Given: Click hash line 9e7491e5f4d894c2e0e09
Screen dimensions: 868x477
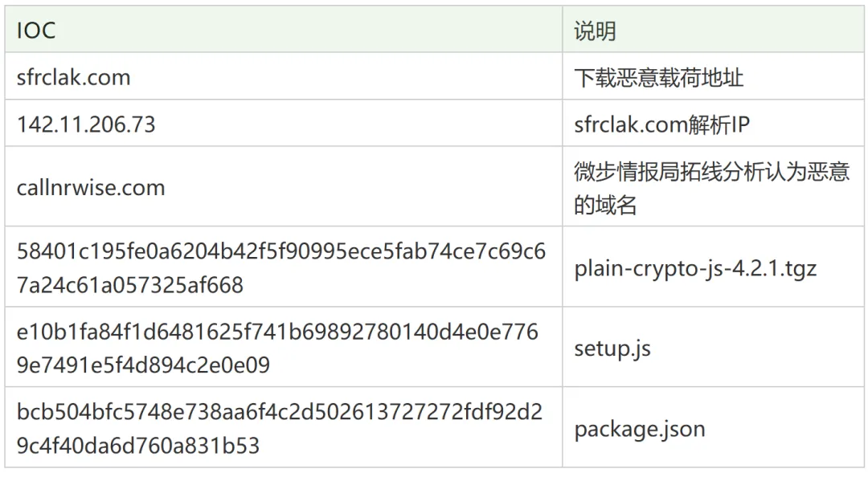Looking at the screenshot, I should [143, 365].
